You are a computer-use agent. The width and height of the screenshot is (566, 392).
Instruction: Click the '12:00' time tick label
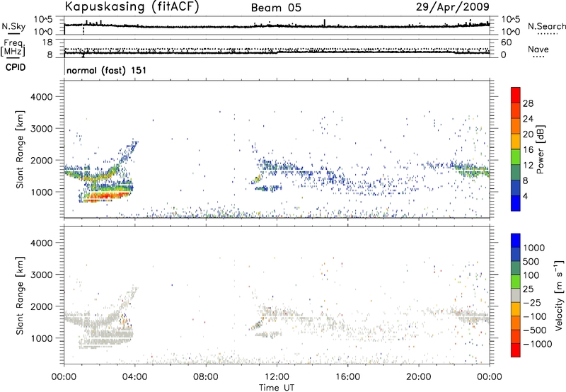[x=277, y=377]
